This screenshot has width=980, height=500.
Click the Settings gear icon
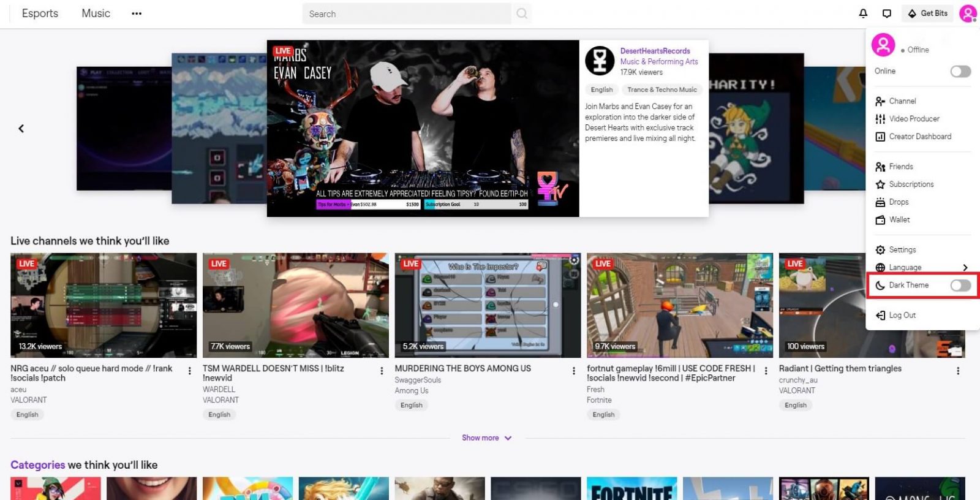[x=880, y=250]
